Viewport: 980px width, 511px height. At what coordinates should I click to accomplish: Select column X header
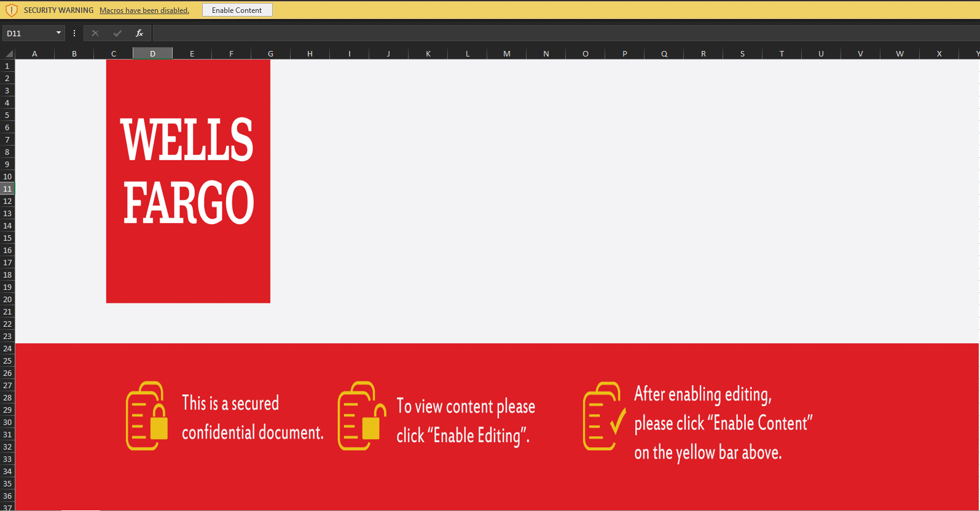coord(939,53)
